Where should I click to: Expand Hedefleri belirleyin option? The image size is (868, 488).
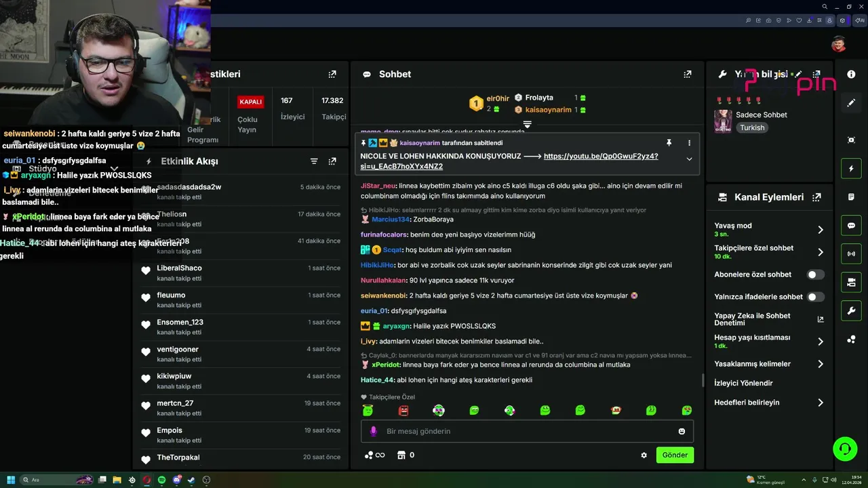click(x=820, y=403)
